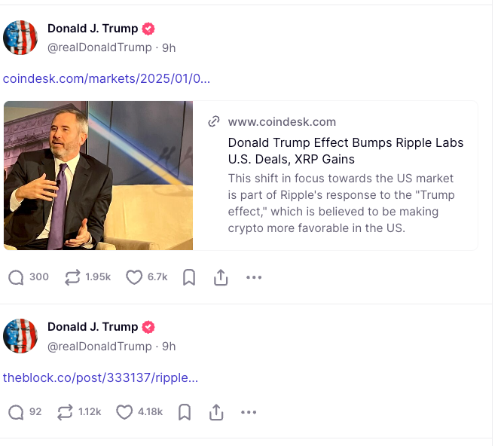Share the theblock.co link post
Viewport: 504px width, 446px height.
[x=216, y=412]
